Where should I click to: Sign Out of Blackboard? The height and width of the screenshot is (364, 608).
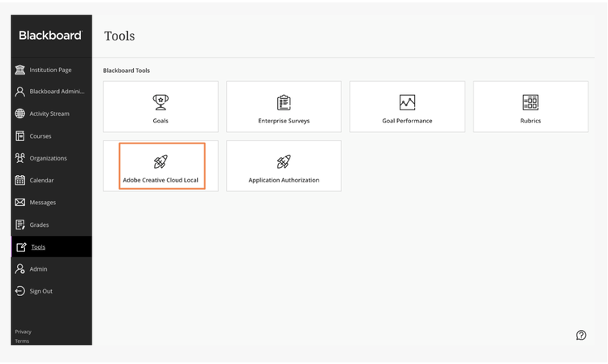click(x=41, y=291)
